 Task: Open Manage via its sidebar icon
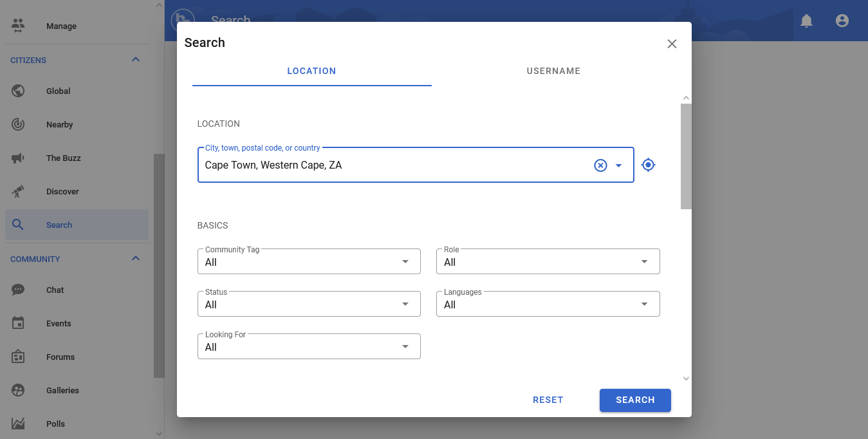(18, 26)
